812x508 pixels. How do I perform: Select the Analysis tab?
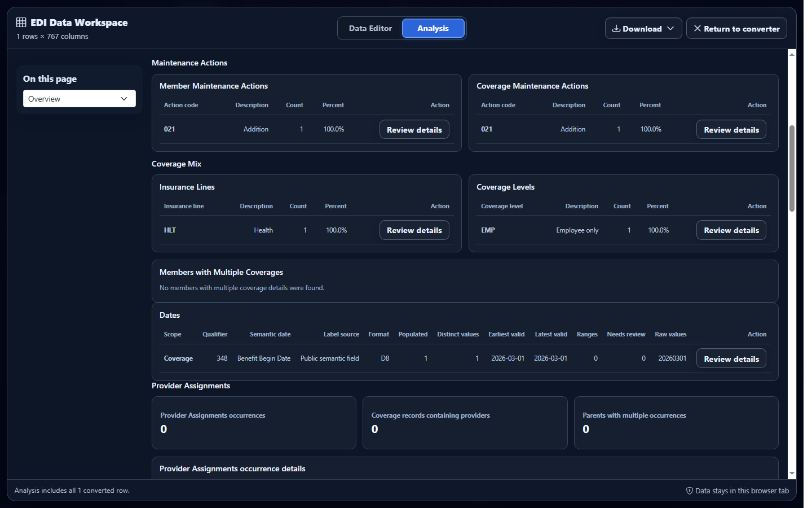(x=433, y=28)
